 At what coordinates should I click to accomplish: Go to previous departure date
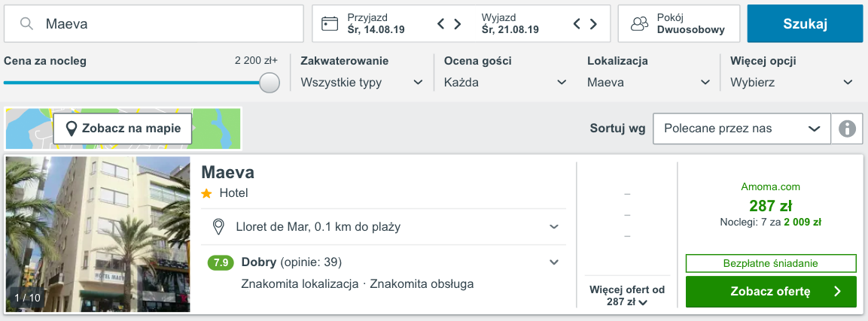577,24
